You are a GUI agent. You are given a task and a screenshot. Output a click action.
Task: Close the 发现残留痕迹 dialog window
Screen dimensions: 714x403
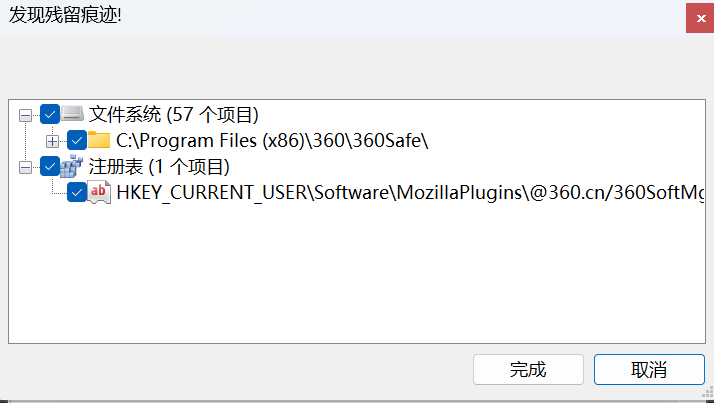click(699, 18)
